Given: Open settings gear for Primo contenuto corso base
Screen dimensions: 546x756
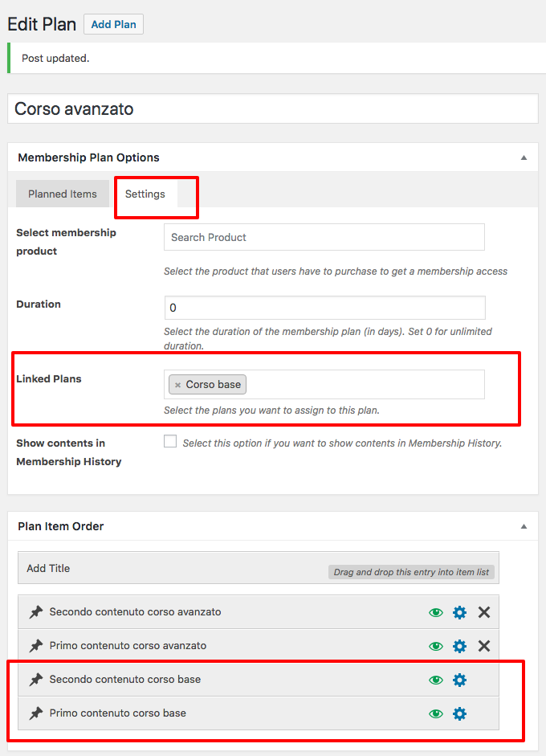Looking at the screenshot, I should (460, 713).
